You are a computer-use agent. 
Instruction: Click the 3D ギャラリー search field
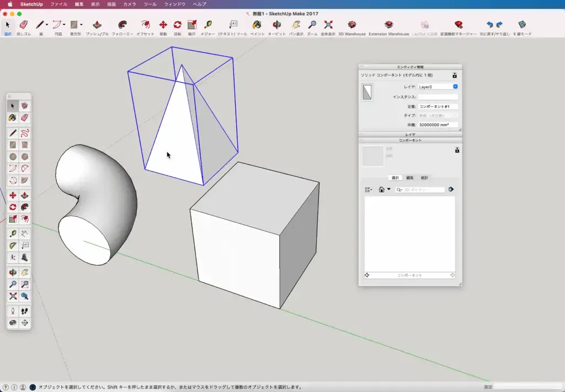(x=420, y=190)
